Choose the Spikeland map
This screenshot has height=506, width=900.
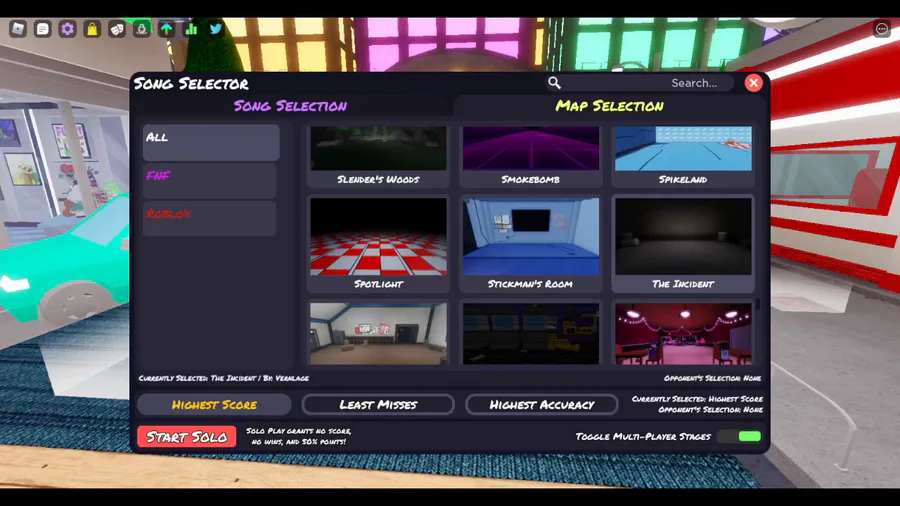pyautogui.click(x=683, y=155)
